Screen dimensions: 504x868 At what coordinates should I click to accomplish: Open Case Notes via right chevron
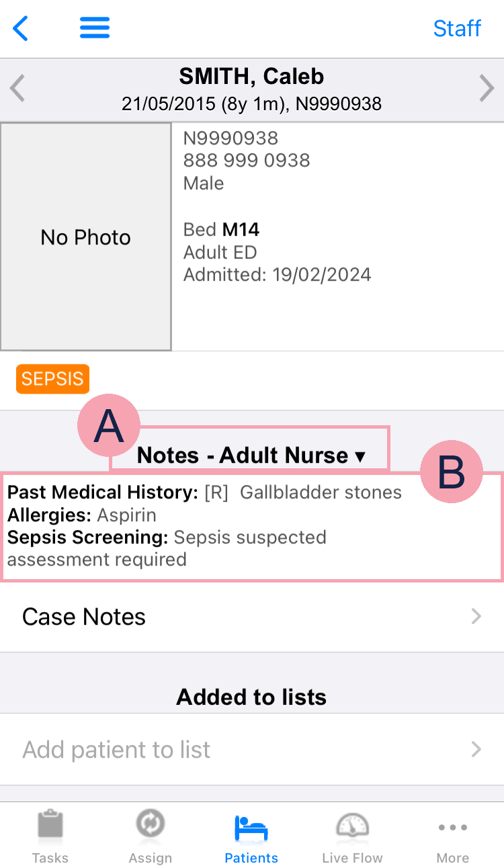(x=476, y=616)
